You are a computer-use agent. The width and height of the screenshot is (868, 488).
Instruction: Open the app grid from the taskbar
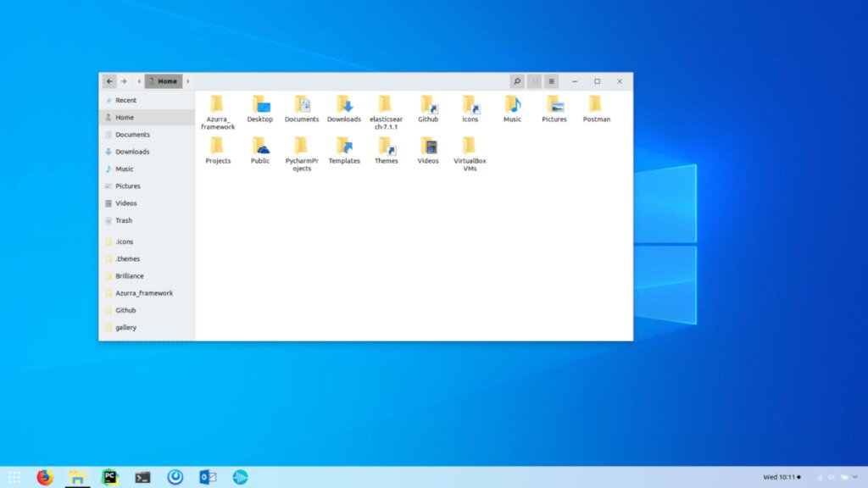(x=14, y=477)
